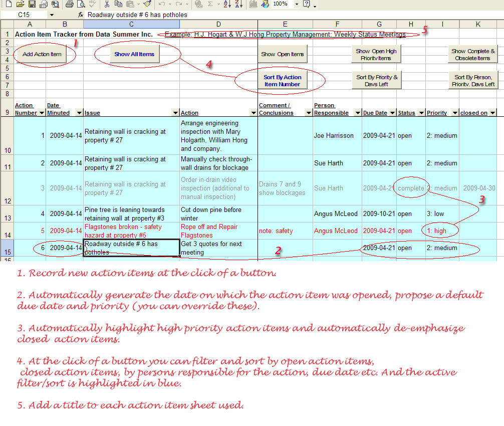Cut selection with the scissors icon
The image size is (504, 426).
click(107, 4)
